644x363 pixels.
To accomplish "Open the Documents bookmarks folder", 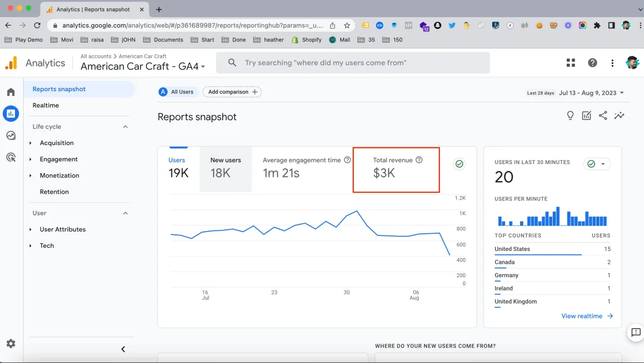I will click(x=163, y=40).
